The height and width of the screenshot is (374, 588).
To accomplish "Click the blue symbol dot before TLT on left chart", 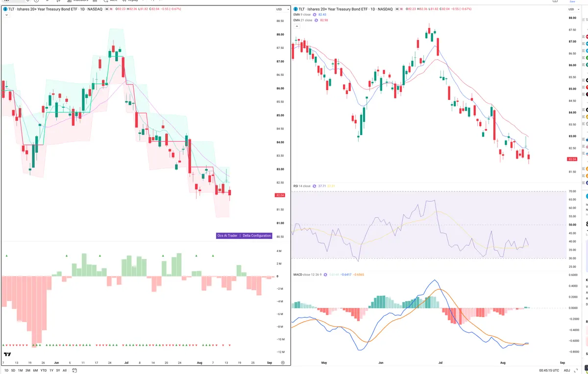I will pyautogui.click(x=5, y=9).
